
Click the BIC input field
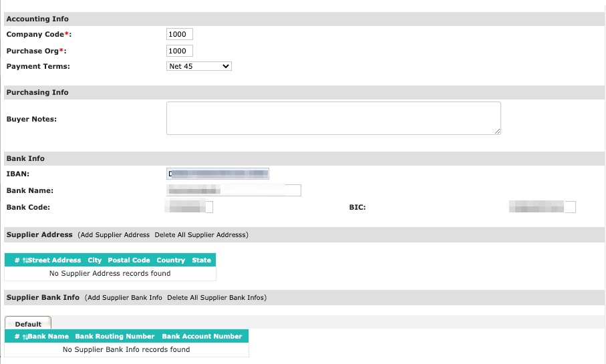[x=542, y=207]
